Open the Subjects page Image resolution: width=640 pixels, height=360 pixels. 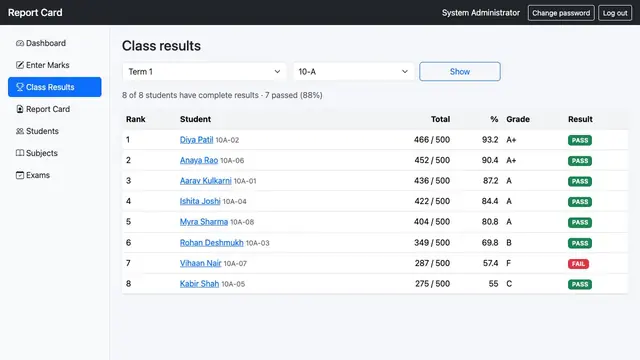coord(55,153)
